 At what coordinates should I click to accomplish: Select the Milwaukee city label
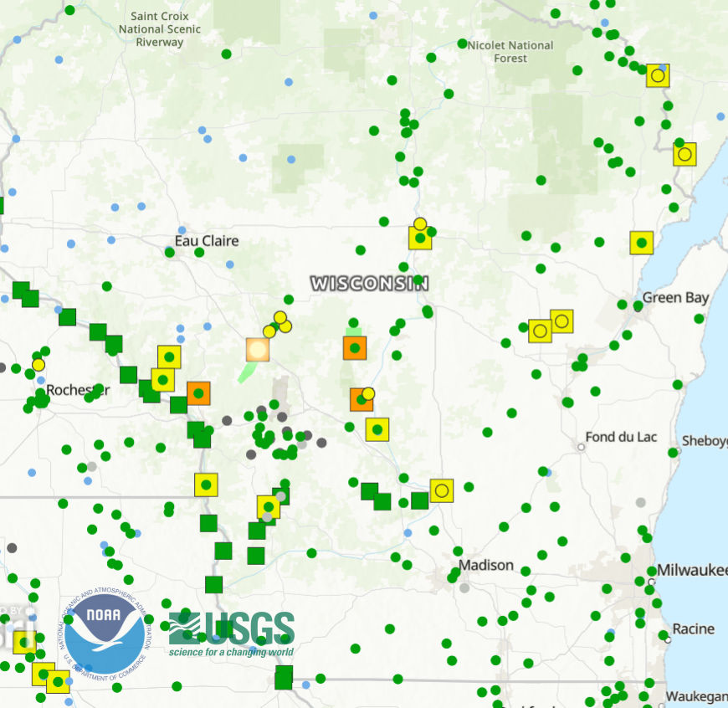coord(692,570)
